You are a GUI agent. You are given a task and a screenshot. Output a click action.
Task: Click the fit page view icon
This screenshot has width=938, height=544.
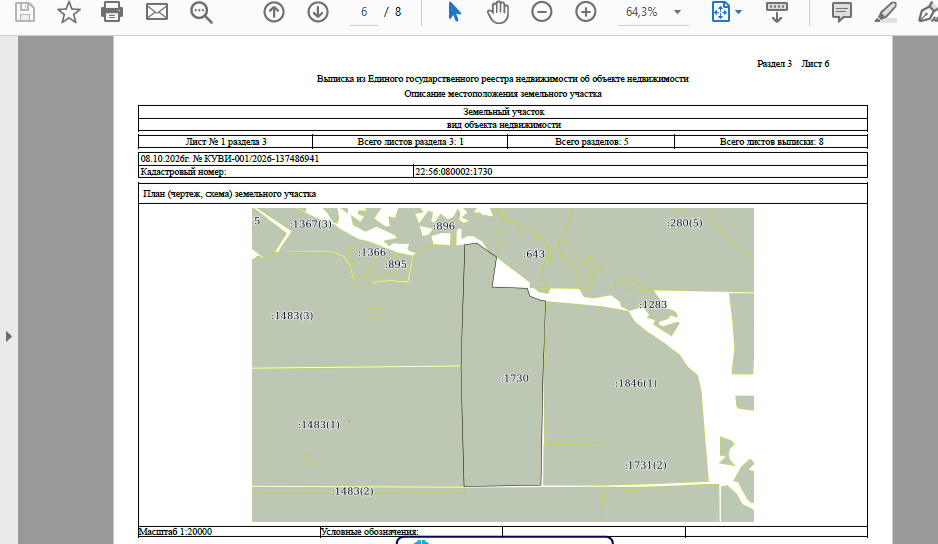(x=721, y=12)
